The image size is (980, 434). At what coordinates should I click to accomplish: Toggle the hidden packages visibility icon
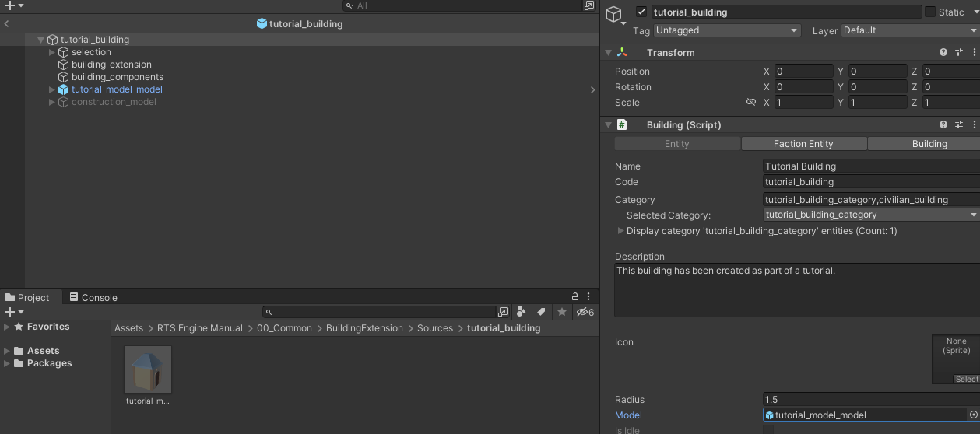(x=585, y=312)
